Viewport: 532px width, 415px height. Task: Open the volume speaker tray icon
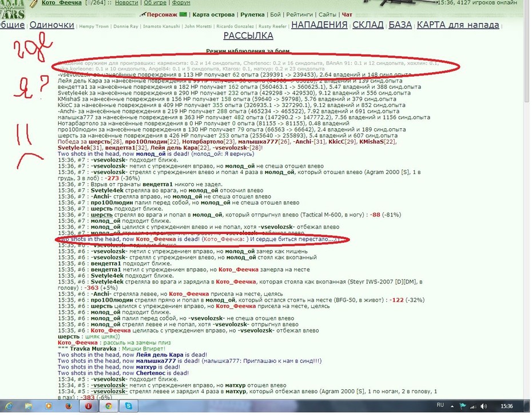484,406
